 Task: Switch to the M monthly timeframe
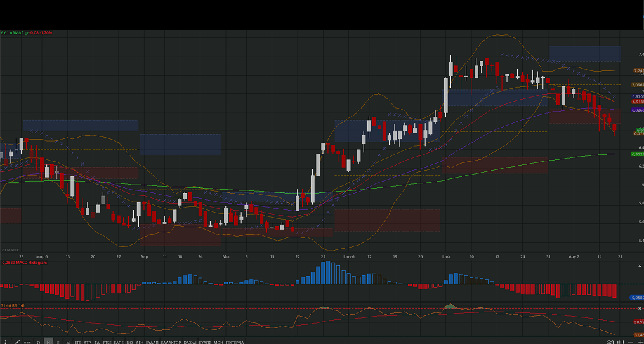(x=68, y=342)
